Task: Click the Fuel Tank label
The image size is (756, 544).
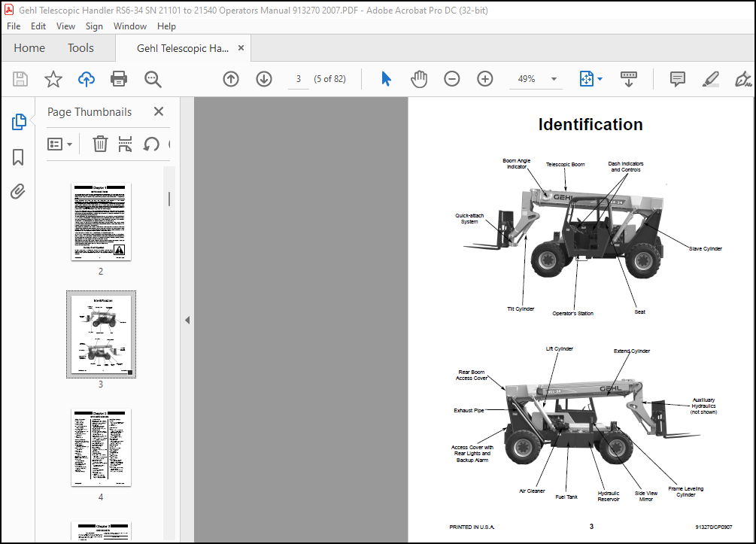Action: coord(566,497)
